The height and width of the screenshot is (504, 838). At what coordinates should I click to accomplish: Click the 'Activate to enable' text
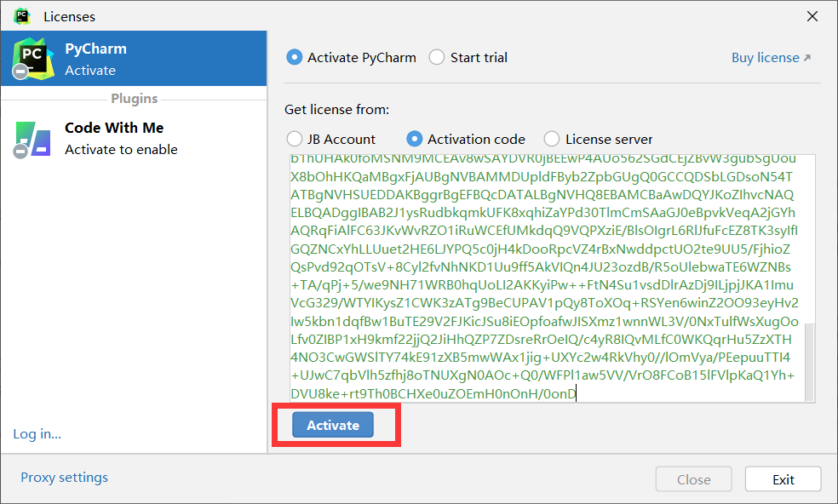point(121,150)
